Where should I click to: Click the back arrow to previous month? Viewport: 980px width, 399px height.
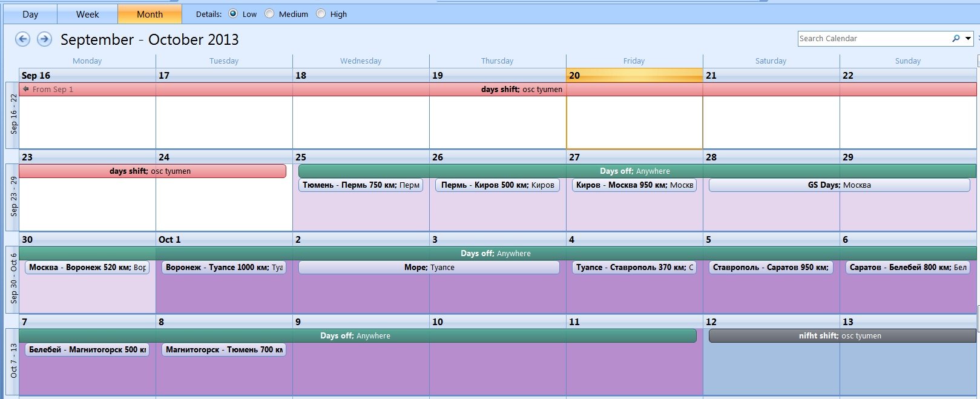pos(22,39)
